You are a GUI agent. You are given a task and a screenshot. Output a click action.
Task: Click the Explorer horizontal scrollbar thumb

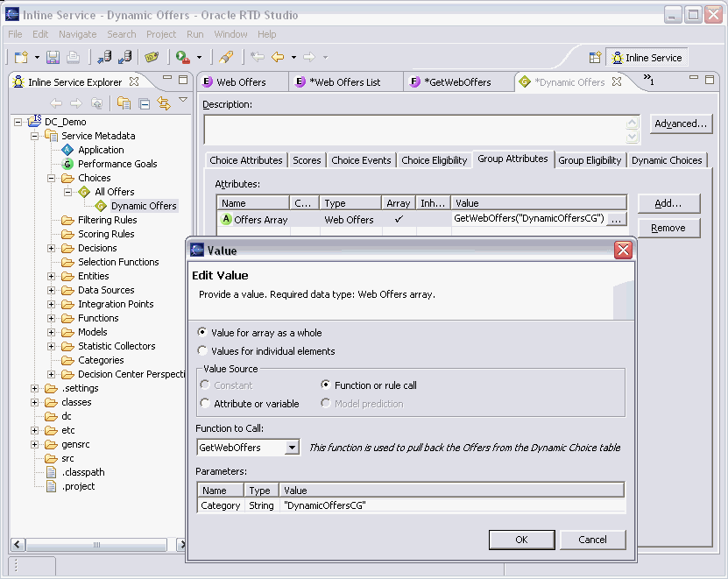96,544
